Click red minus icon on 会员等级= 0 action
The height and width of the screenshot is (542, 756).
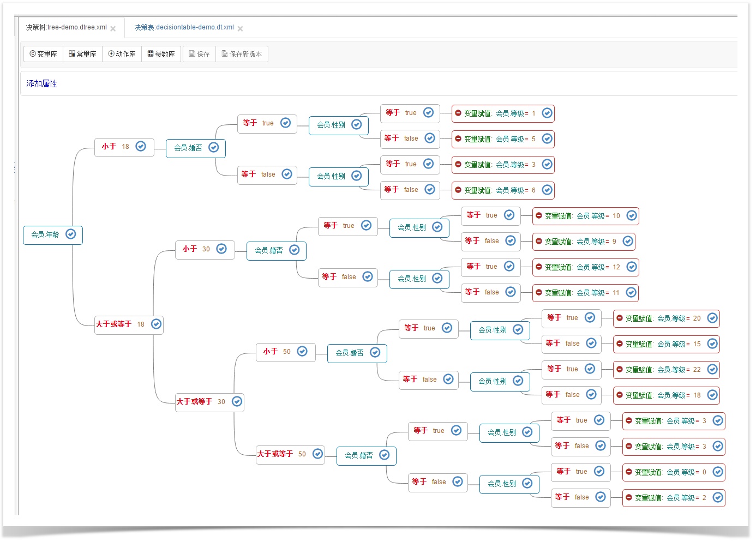[x=629, y=472]
